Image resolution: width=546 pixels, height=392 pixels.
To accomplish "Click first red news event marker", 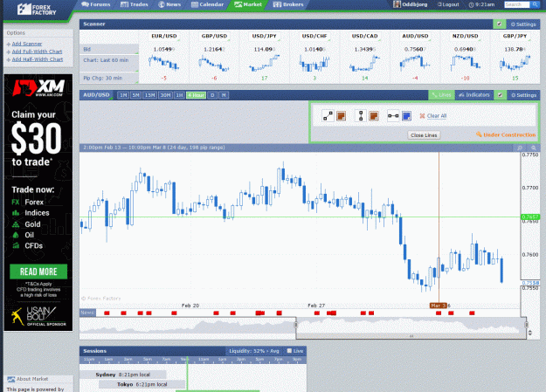I will coord(107,313).
